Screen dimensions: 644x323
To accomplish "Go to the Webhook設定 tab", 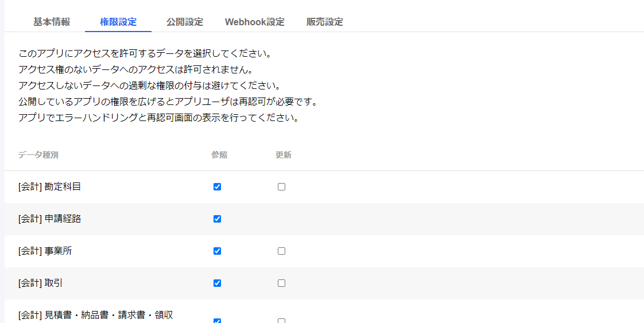I will (x=255, y=22).
